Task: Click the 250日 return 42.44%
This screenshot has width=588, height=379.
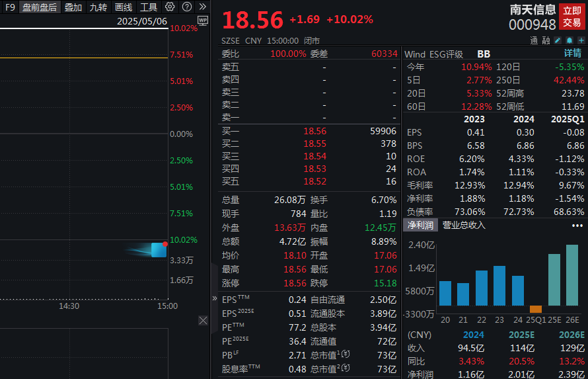Action: pos(569,80)
